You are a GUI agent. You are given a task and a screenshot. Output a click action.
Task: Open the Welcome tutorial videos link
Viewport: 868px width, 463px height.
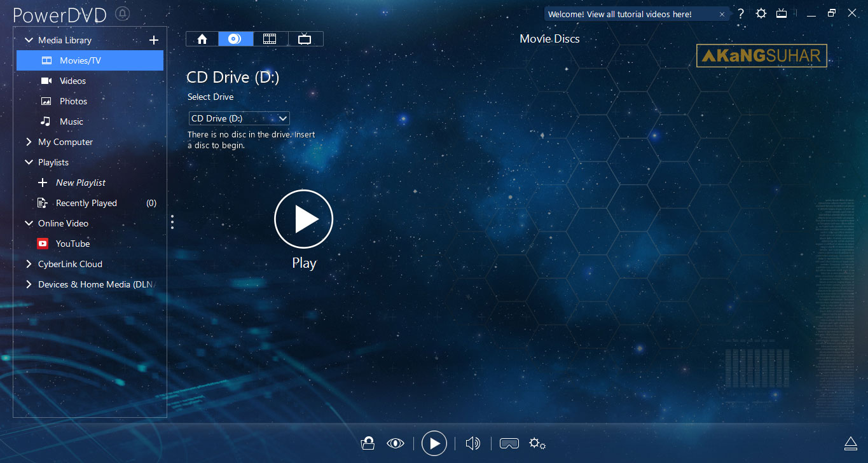(619, 14)
